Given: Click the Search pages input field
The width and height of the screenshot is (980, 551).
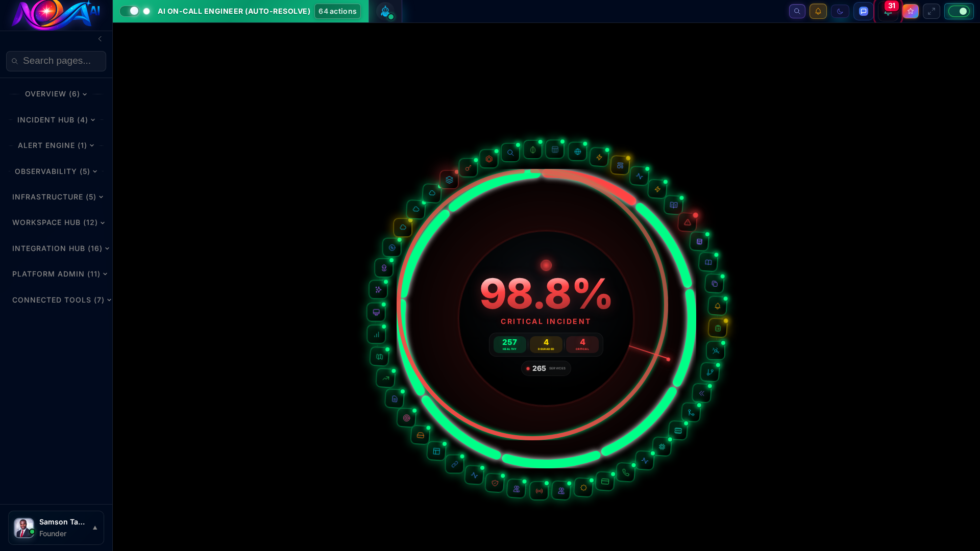Looking at the screenshot, I should pos(56,61).
